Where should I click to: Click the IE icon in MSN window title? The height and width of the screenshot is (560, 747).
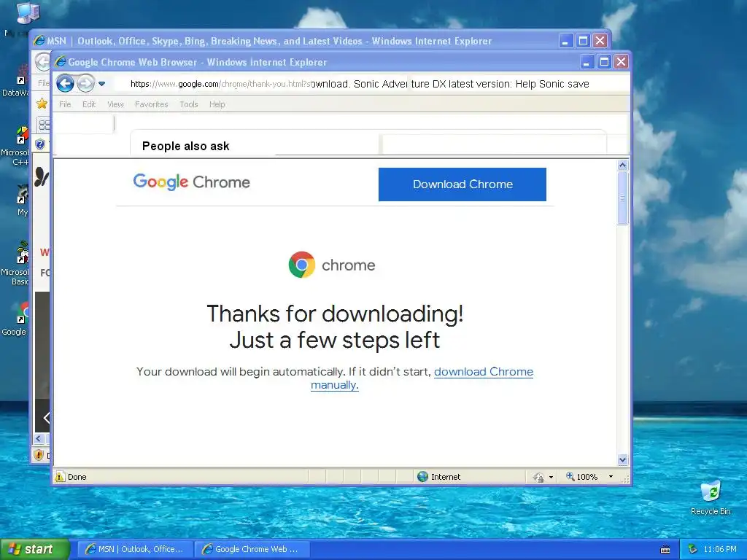tap(39, 41)
